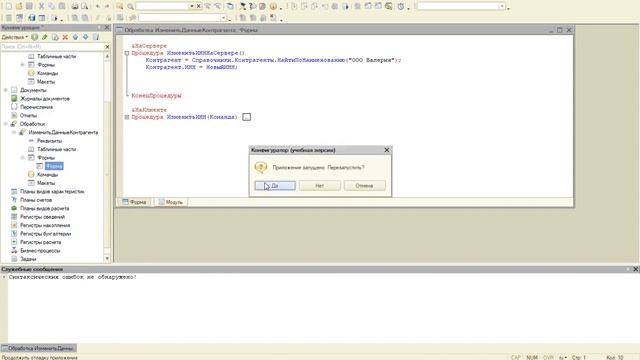
Task: Click the Save diskette toolbar icon
Action: click(x=29, y=6)
